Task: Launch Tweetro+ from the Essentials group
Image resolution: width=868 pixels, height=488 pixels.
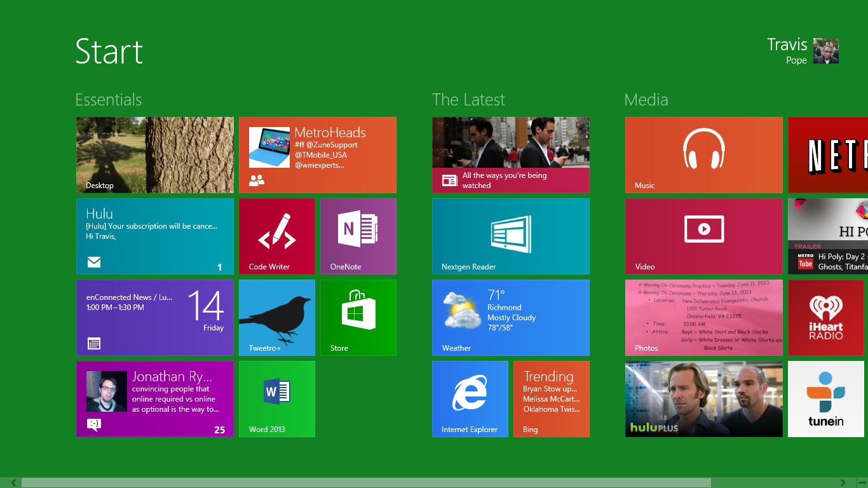Action: coord(276,317)
